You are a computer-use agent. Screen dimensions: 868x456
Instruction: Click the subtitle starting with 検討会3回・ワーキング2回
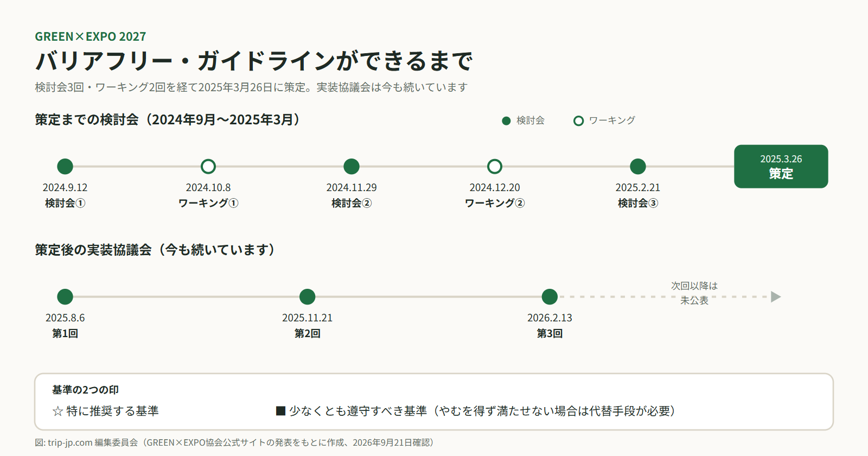click(251, 87)
